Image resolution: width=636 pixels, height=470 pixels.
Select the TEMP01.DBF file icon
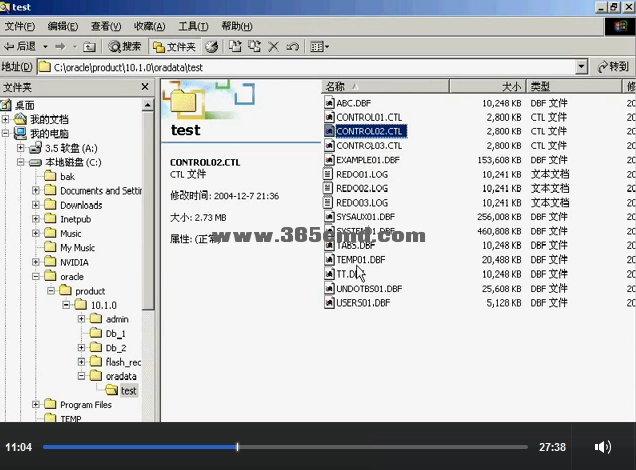click(x=329, y=260)
